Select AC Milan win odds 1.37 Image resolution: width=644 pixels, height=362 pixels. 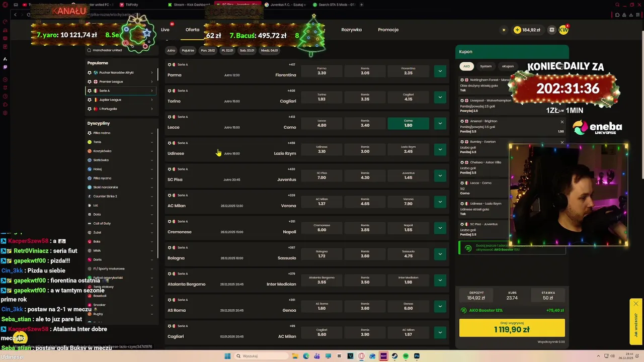321,202
